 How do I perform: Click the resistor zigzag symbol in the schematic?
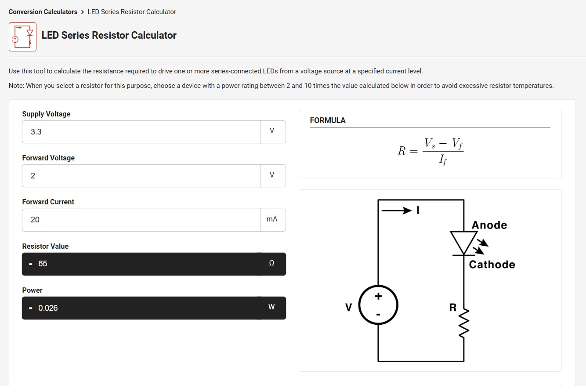click(464, 323)
